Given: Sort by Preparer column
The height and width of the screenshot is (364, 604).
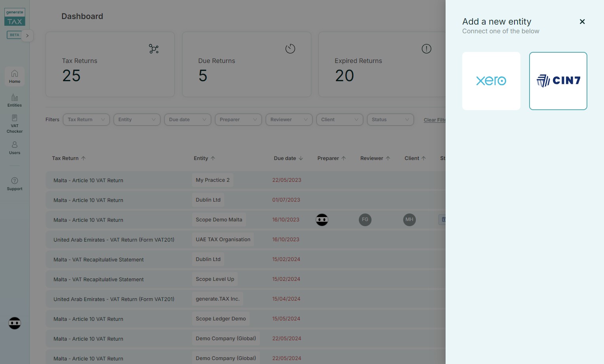Looking at the screenshot, I should coord(332,158).
